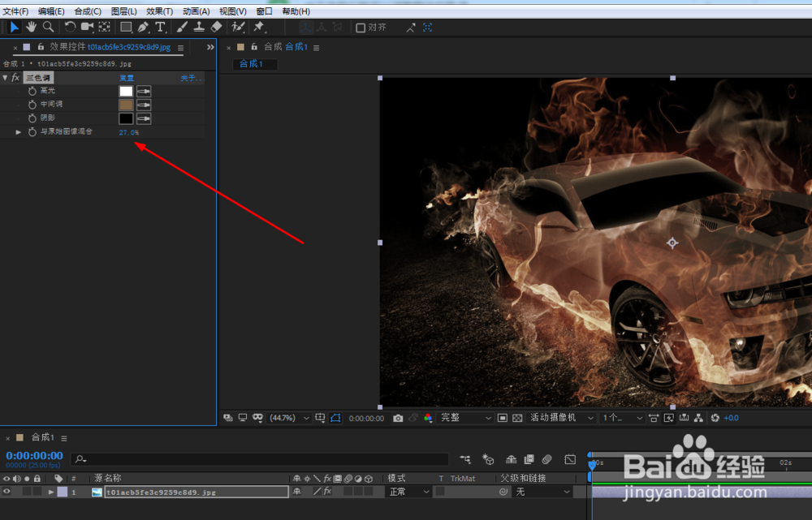Image resolution: width=812 pixels, height=520 pixels.
Task: Toggle Draft 3D in the timeline
Action: pyautogui.click(x=488, y=459)
